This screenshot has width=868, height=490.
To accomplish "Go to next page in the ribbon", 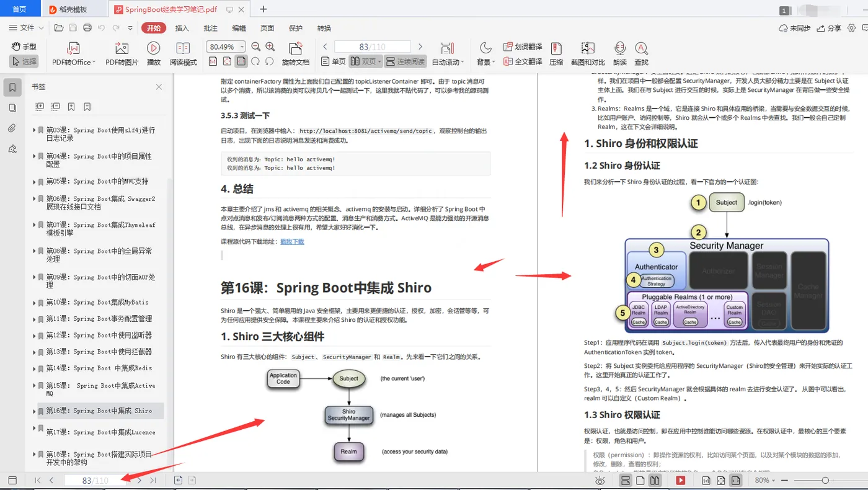I will [x=420, y=47].
